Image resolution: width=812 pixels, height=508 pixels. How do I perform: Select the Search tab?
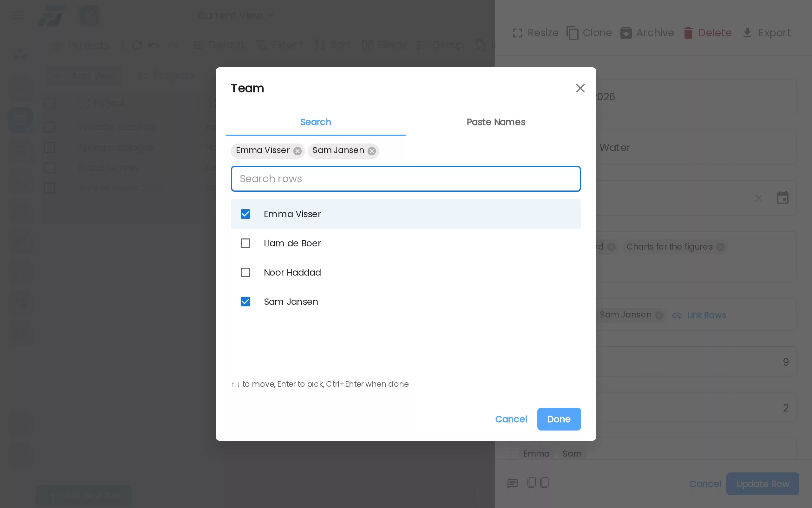click(315, 122)
